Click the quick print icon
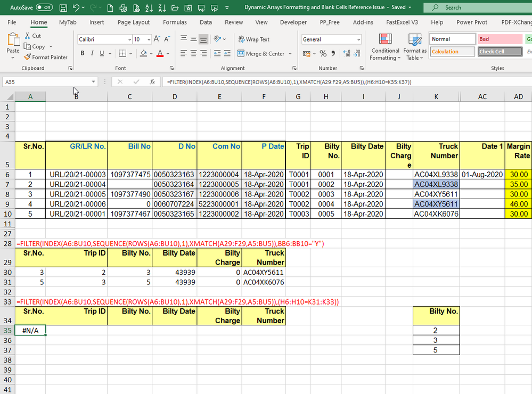 123,8
